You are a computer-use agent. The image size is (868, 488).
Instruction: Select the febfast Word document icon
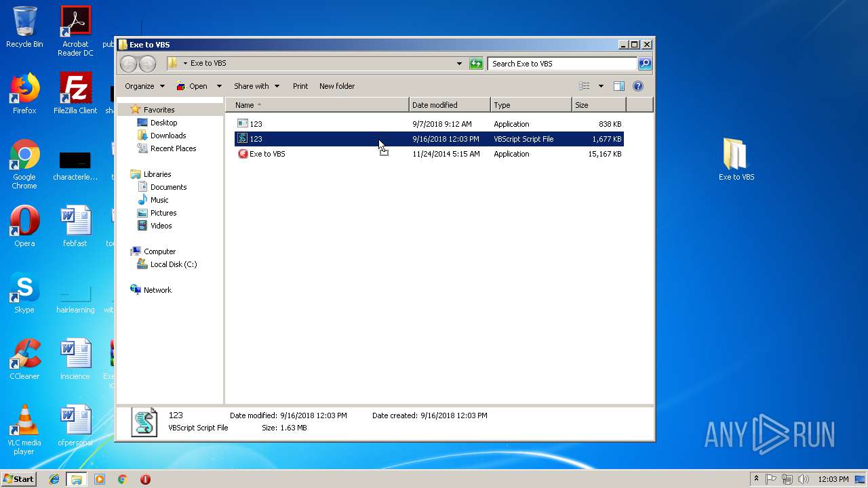(x=75, y=226)
